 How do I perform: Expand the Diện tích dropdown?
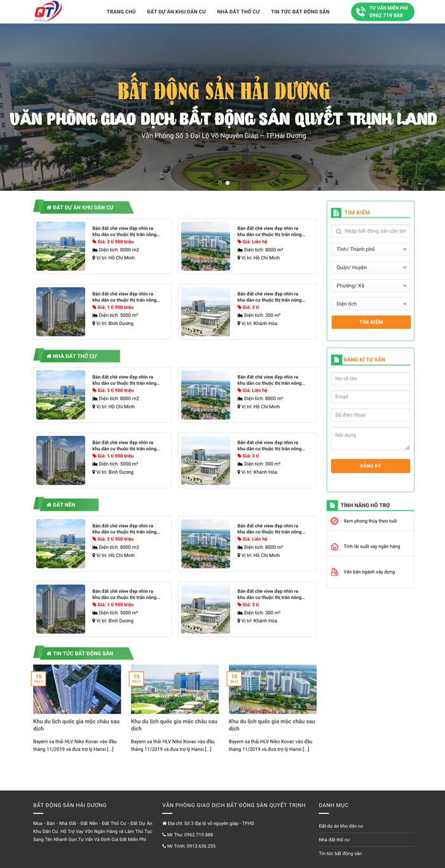click(x=371, y=304)
